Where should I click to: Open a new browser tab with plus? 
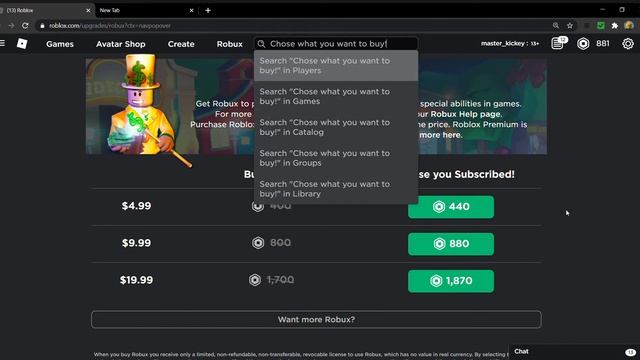(x=208, y=10)
